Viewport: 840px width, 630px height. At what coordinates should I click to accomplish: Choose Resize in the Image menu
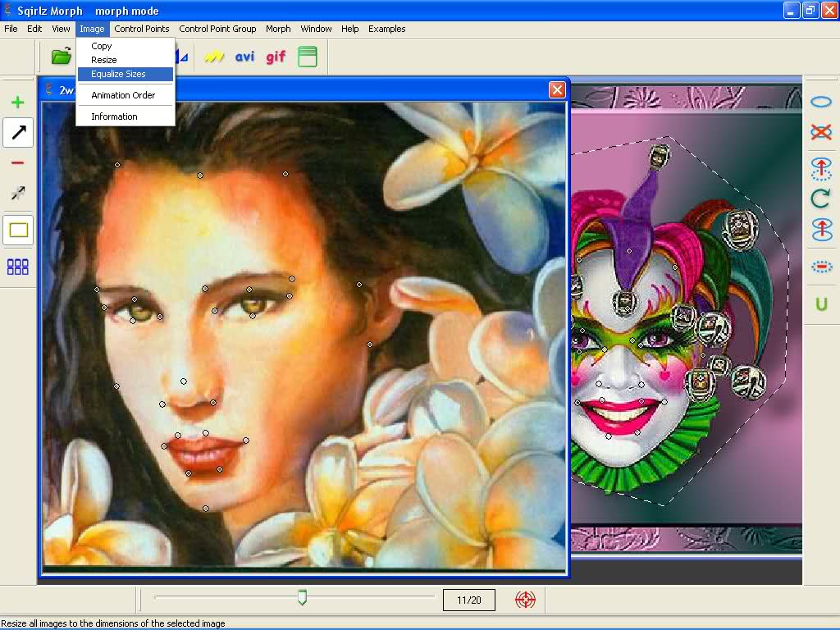point(126,60)
